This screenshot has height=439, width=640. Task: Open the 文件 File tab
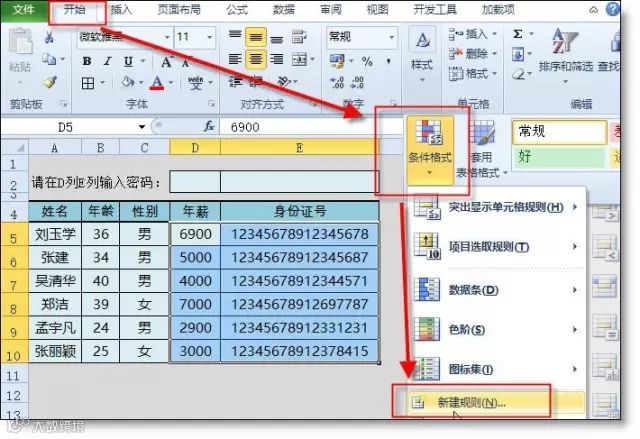click(x=24, y=10)
